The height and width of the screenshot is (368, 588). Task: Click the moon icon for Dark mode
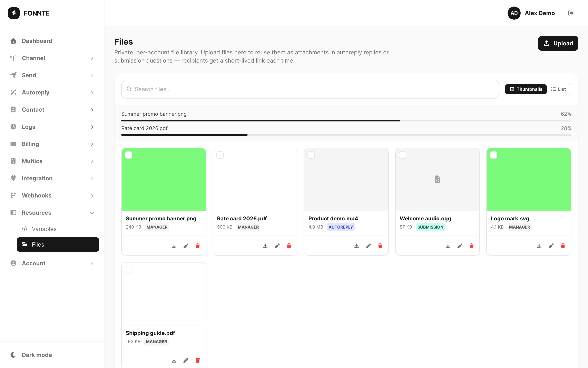click(x=13, y=355)
